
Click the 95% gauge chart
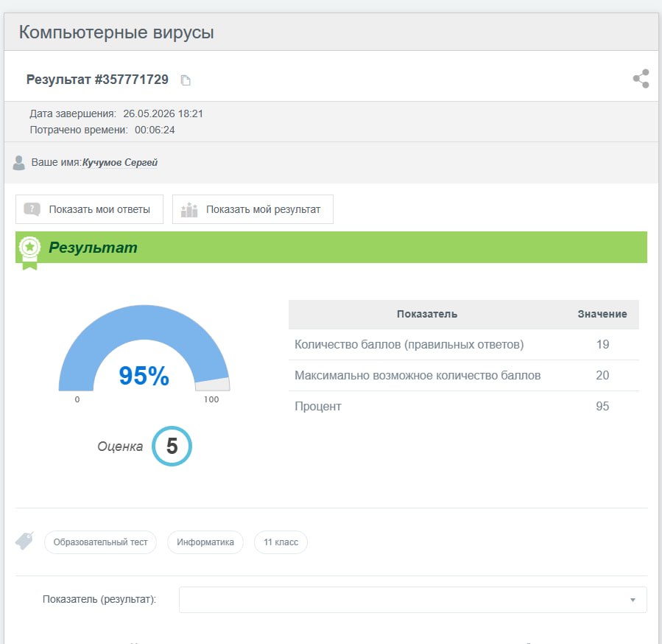[x=144, y=349]
